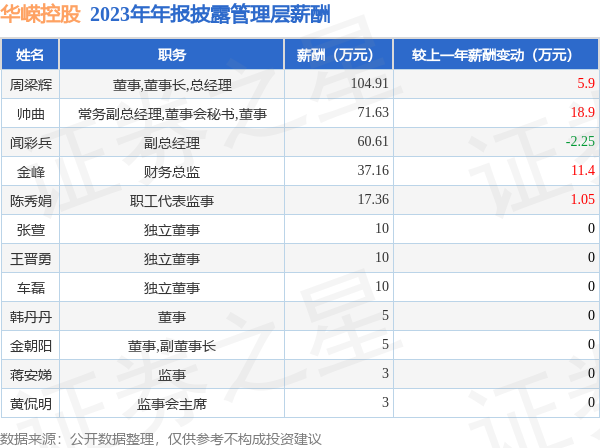Screen dimensions: 600x448
Task: Click salary 10 in 车磊's row
Action: click(x=382, y=286)
